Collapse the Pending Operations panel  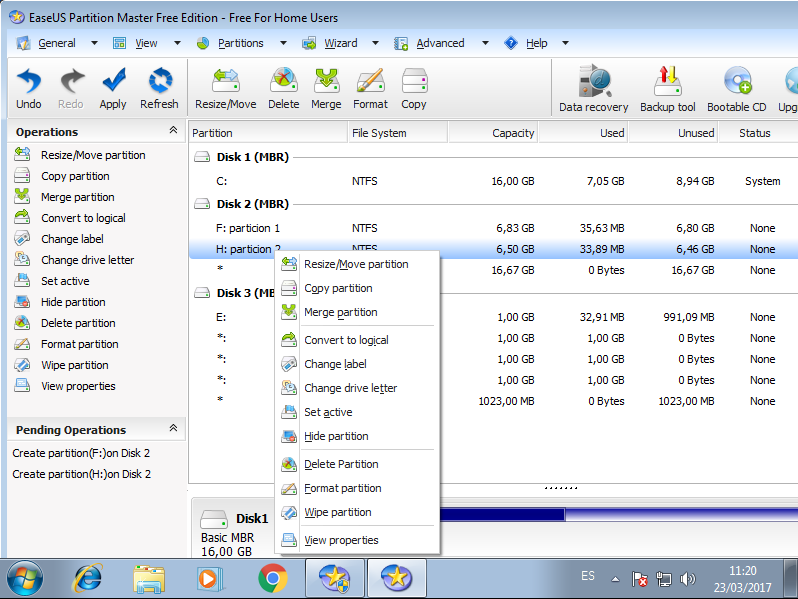pos(173,428)
